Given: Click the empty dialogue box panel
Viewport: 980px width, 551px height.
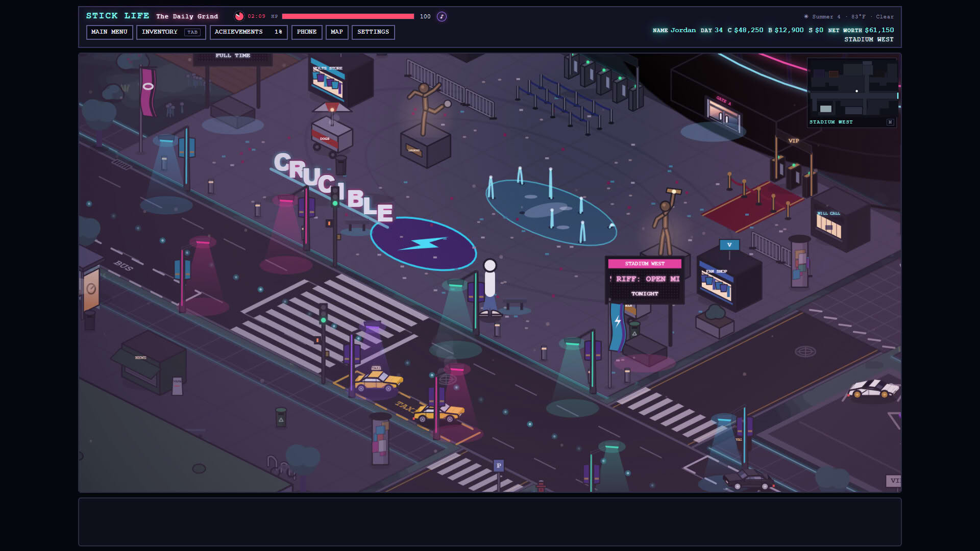Looking at the screenshot, I should (x=490, y=522).
